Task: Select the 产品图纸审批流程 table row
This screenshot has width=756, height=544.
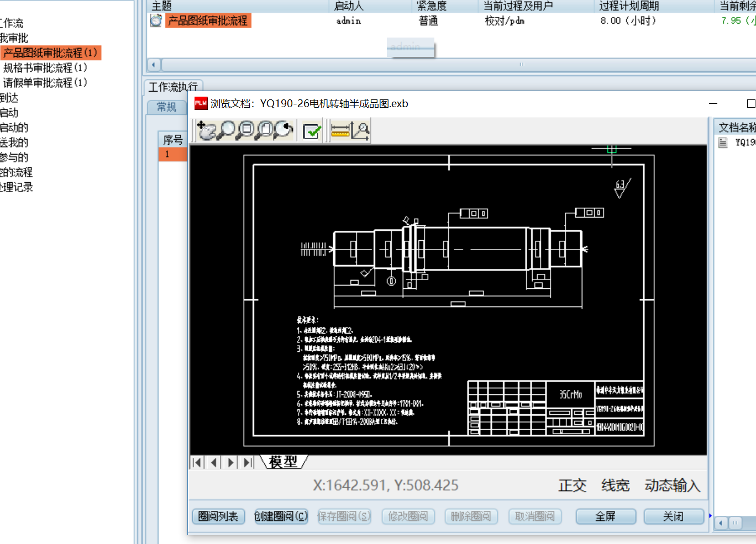Action: [208, 21]
